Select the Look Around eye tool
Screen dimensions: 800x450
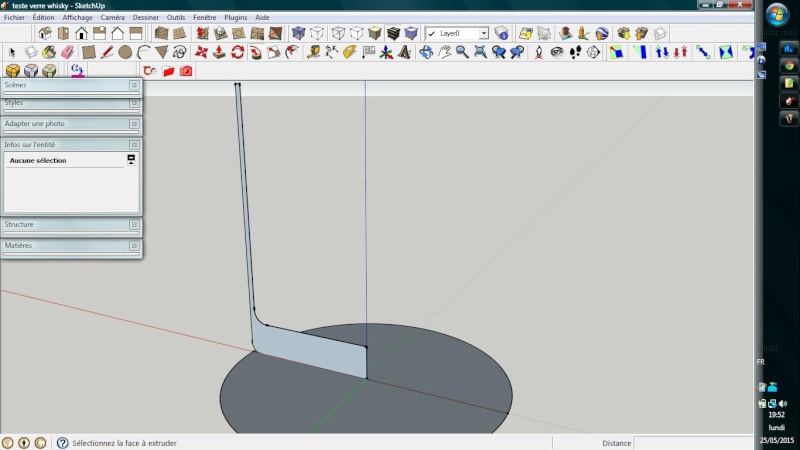click(557, 52)
